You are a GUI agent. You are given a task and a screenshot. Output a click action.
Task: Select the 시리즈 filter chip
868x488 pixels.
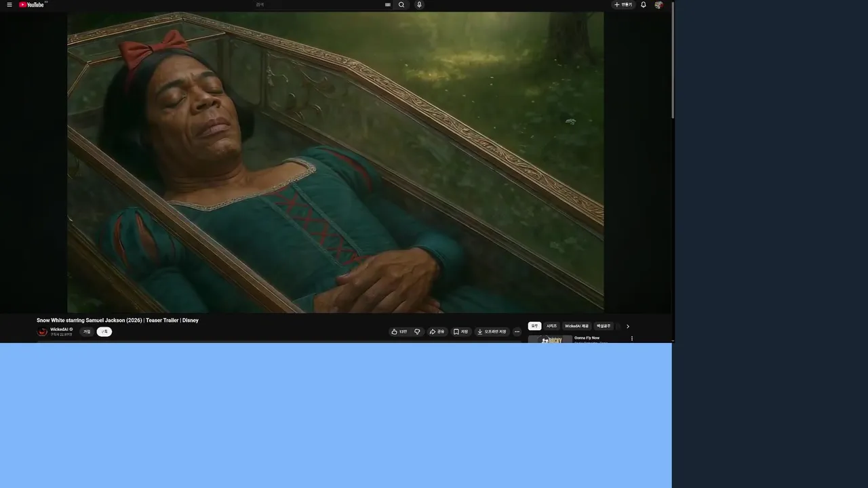tap(552, 326)
